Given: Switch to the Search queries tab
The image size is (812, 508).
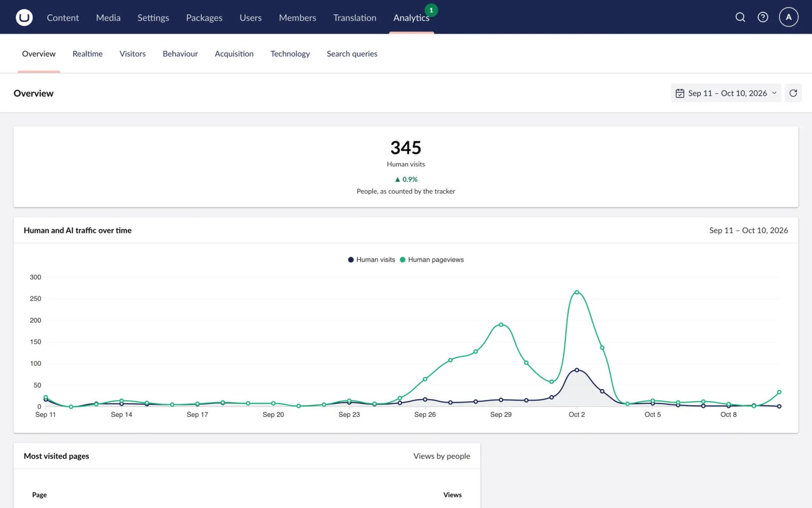Looking at the screenshot, I should (352, 54).
